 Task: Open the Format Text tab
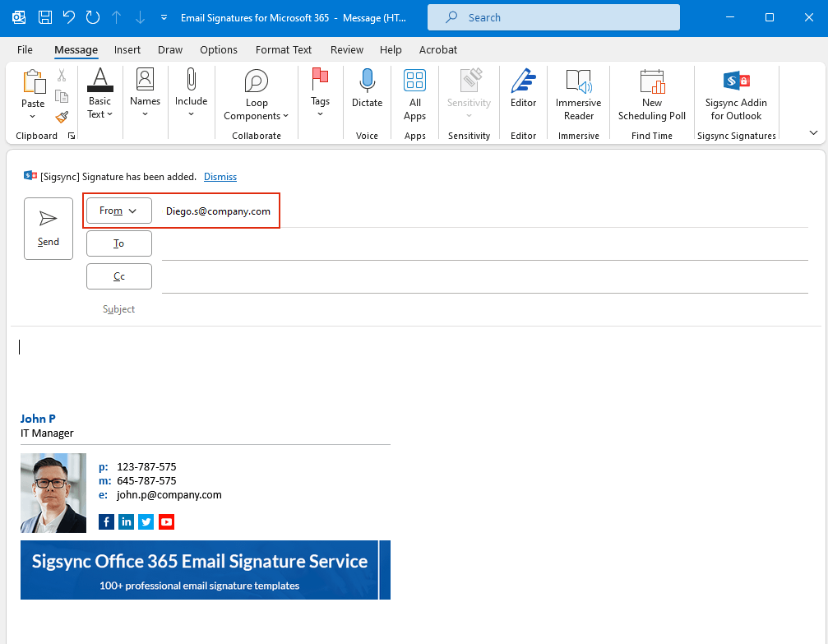coord(283,49)
